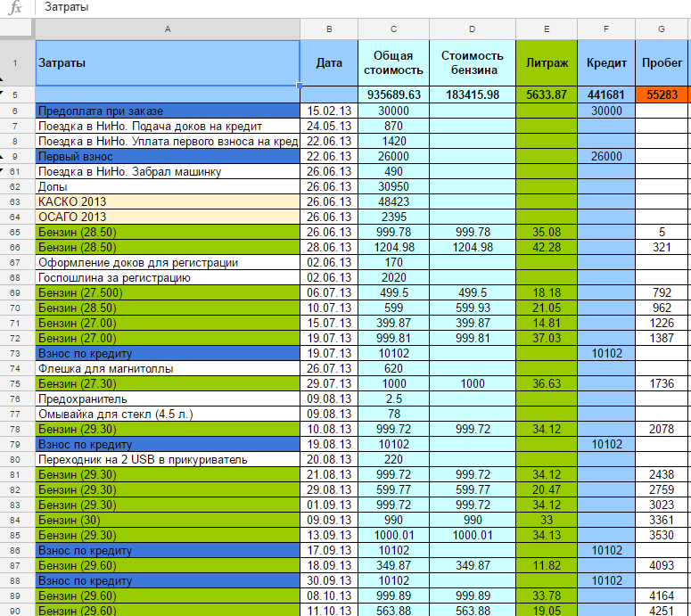Select the КАСКО 2013 cell
The image size is (691, 616).
point(168,201)
